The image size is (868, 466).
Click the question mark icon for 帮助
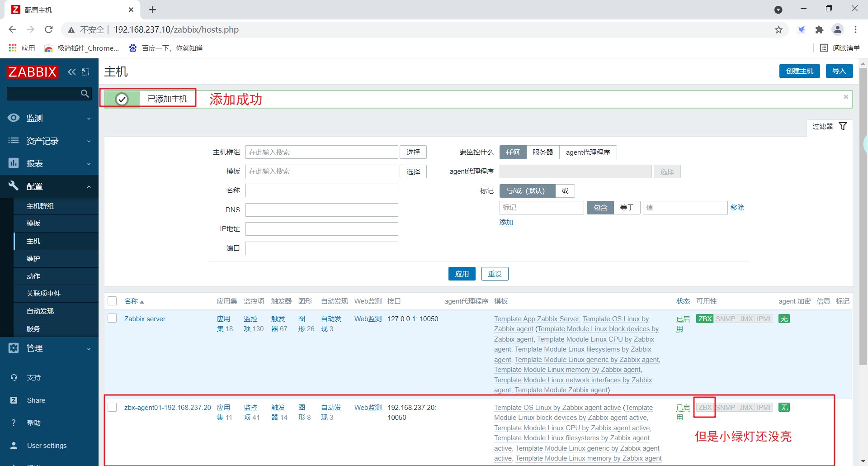click(x=14, y=423)
